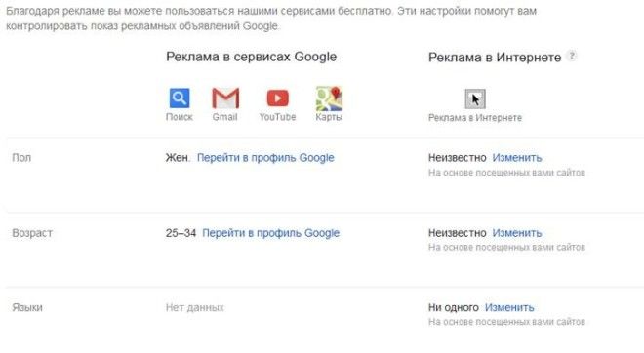The height and width of the screenshot is (353, 644).
Task: Open Google profile link in Пол row
Action: tap(265, 158)
